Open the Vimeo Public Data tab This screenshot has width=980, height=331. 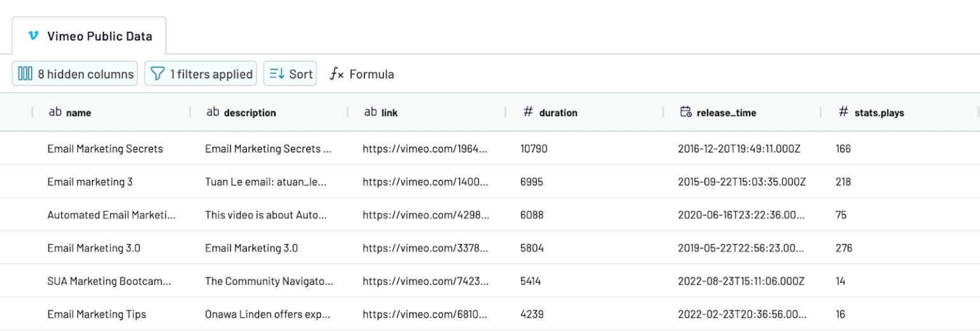click(x=89, y=36)
